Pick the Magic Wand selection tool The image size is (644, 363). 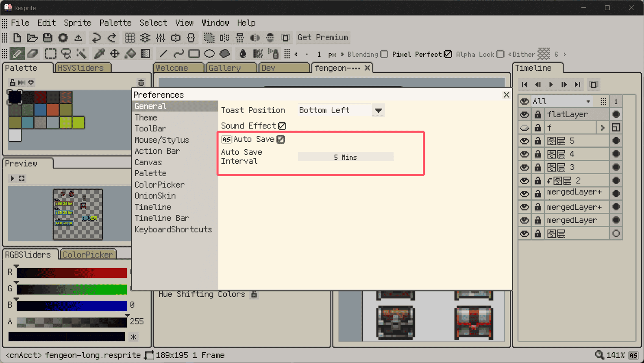(81, 54)
